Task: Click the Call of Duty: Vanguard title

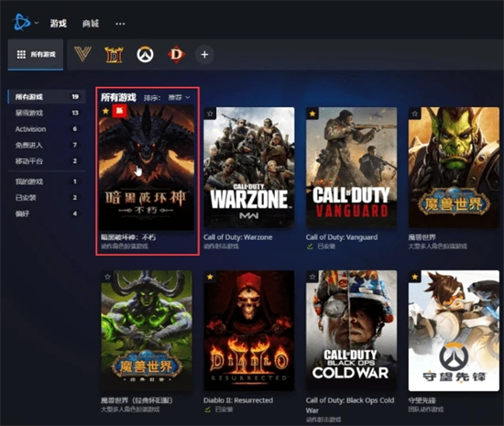Action: (342, 237)
